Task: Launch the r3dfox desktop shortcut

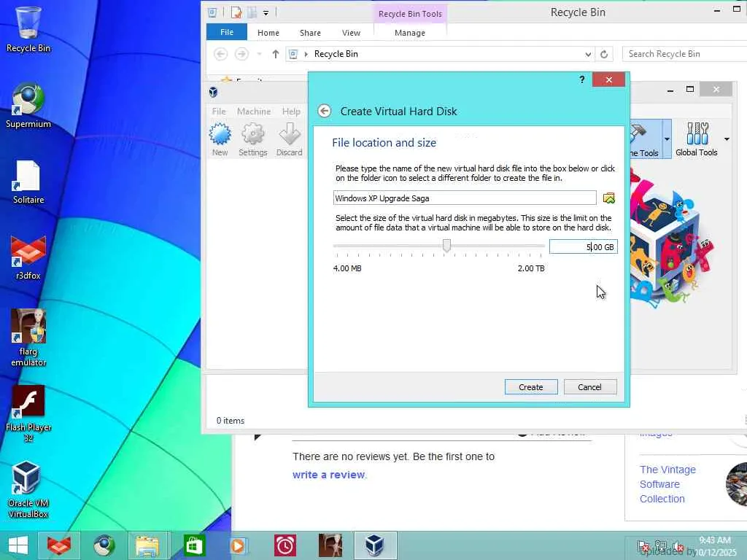Action: pos(28,257)
